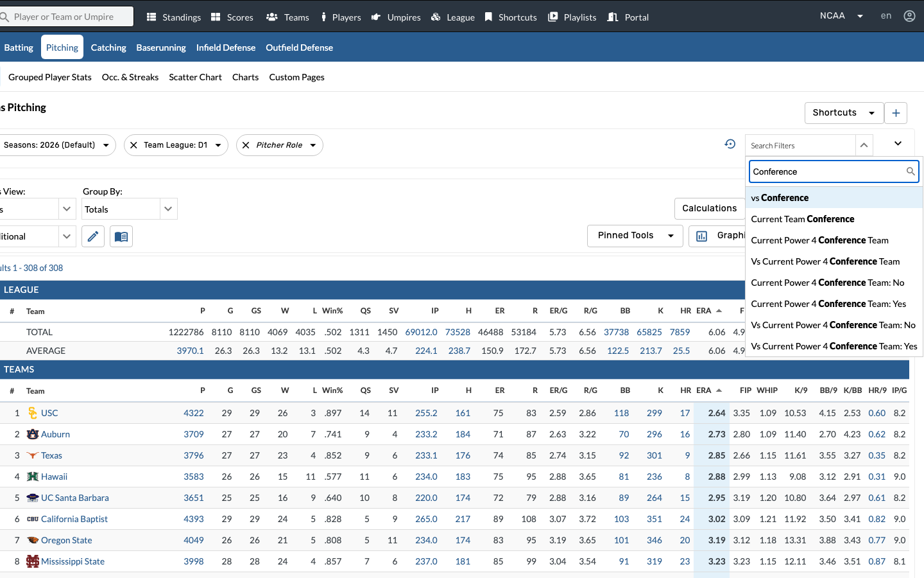Click the Oregon State logo icon
Screen dimensions: 924x578
33,540
